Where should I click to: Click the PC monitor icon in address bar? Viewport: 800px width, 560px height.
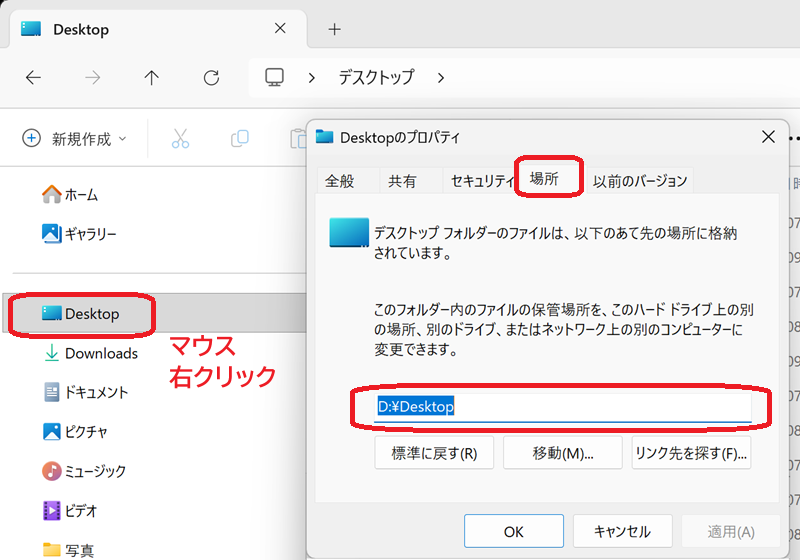click(x=274, y=78)
